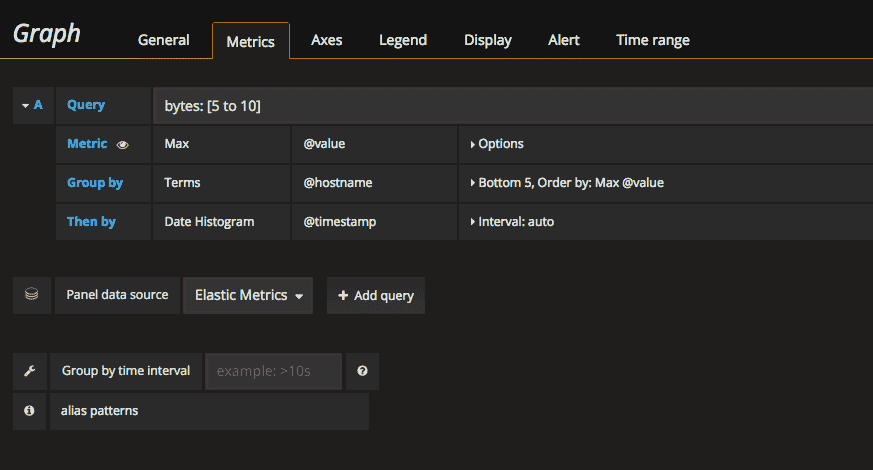Click the question mark help icon
The height and width of the screenshot is (470, 873).
(362, 371)
